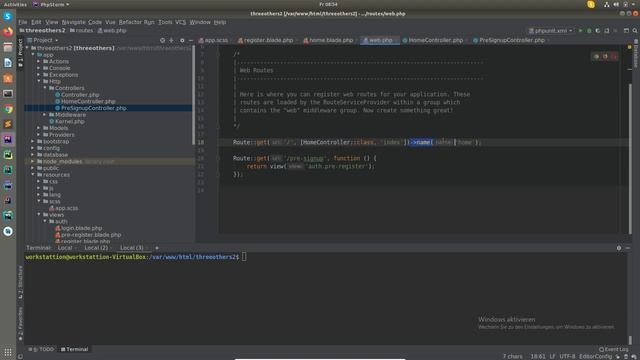The height and width of the screenshot is (360, 640).
Task: Open Sublime Text from the dock
Action: pos(8,124)
